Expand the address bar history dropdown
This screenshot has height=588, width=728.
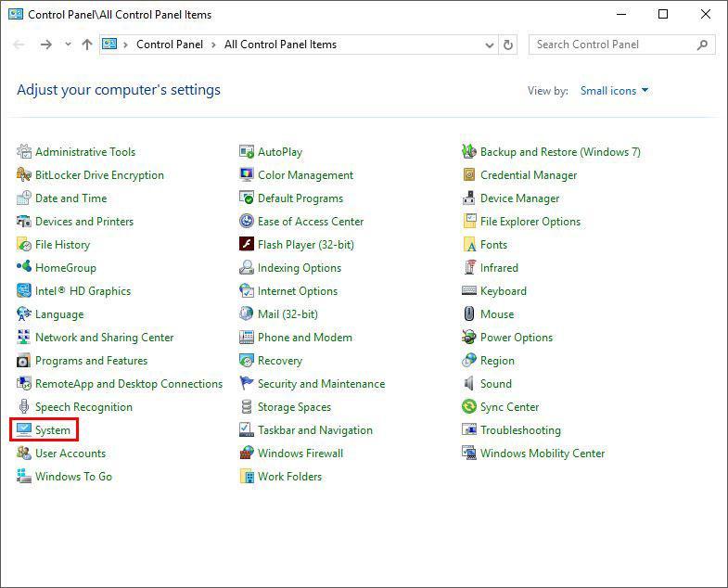pyautogui.click(x=490, y=45)
